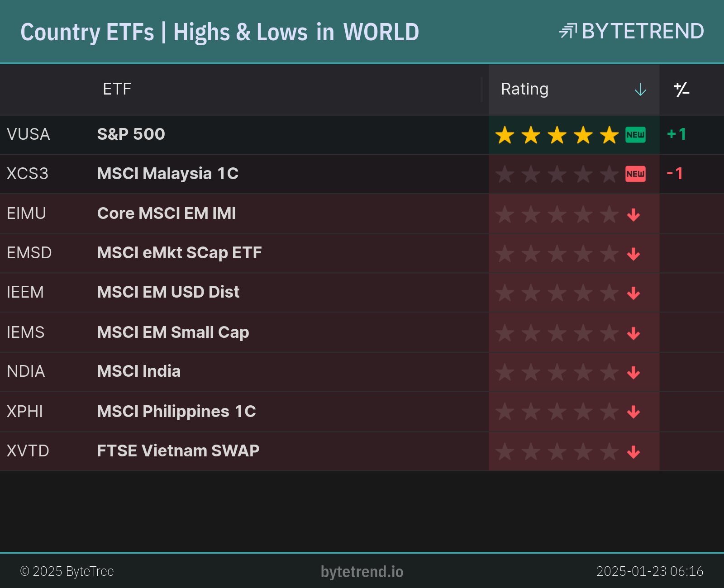Click the IEEM MSCI EM USD Dist row
Screen dimensions: 724x588
[x=168, y=292]
